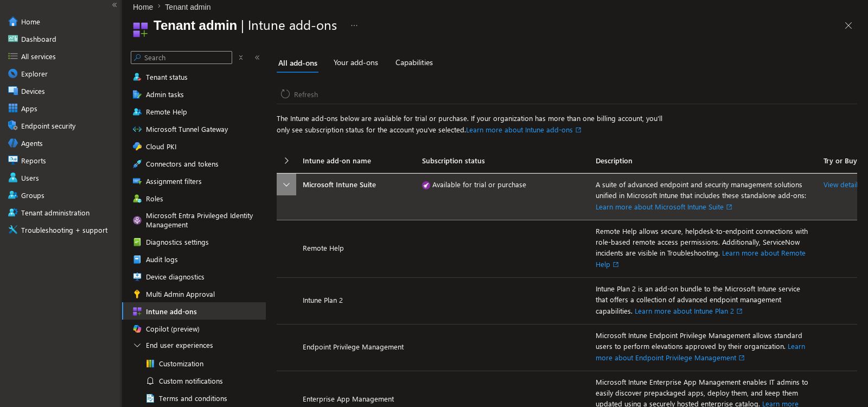
Task: Clear the menu search with X
Action: pyautogui.click(x=241, y=58)
